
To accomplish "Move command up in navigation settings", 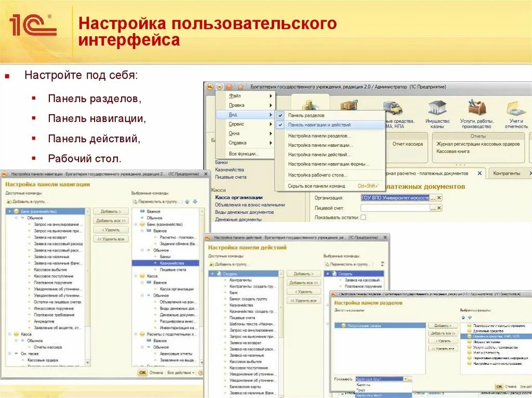I will point(187,202).
